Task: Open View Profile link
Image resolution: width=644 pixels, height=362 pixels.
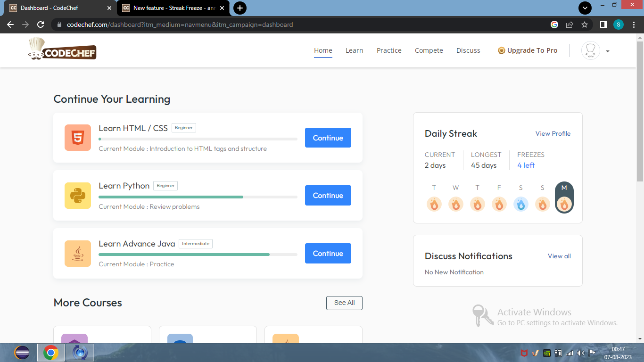Action: tap(553, 133)
